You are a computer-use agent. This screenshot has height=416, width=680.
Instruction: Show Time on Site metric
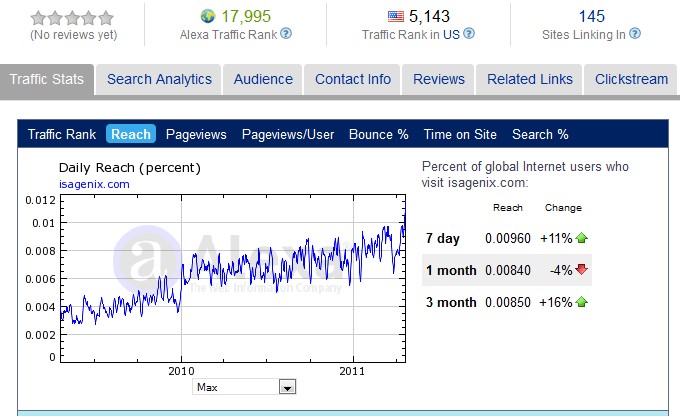click(460, 134)
